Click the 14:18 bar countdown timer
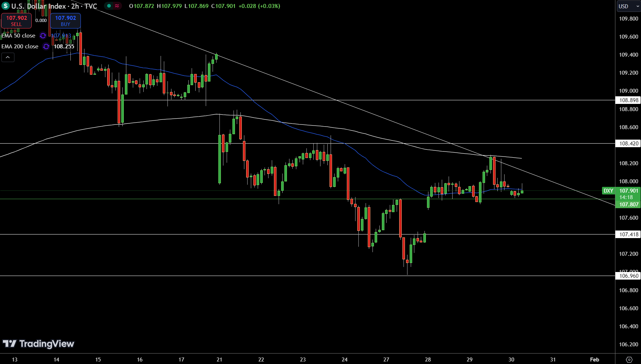The height and width of the screenshot is (364, 641). click(x=626, y=197)
